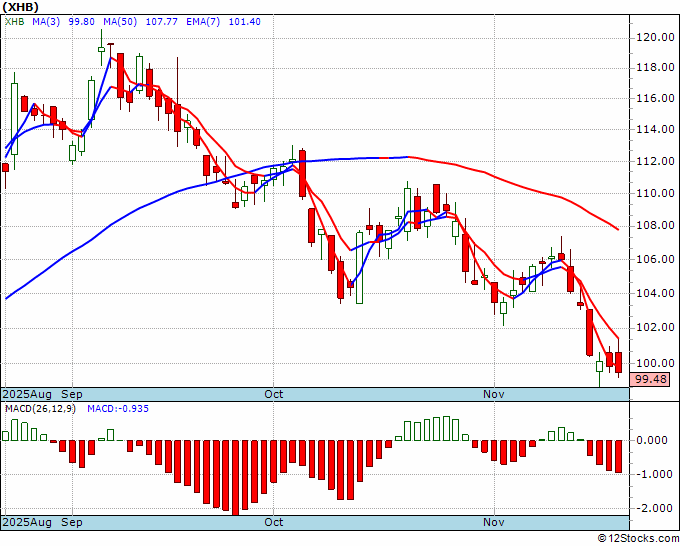Open the 12Stocks.com copyright link
Screen dimensions: 680x546
[638, 539]
